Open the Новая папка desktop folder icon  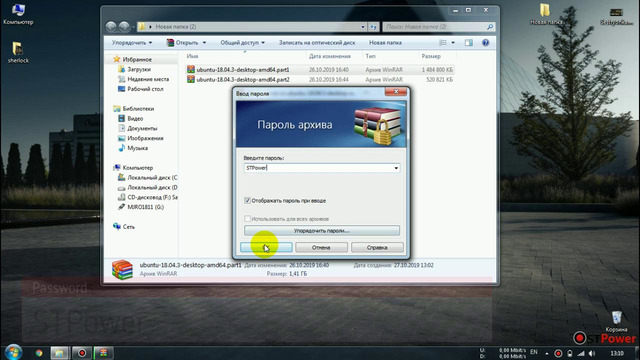545,15
